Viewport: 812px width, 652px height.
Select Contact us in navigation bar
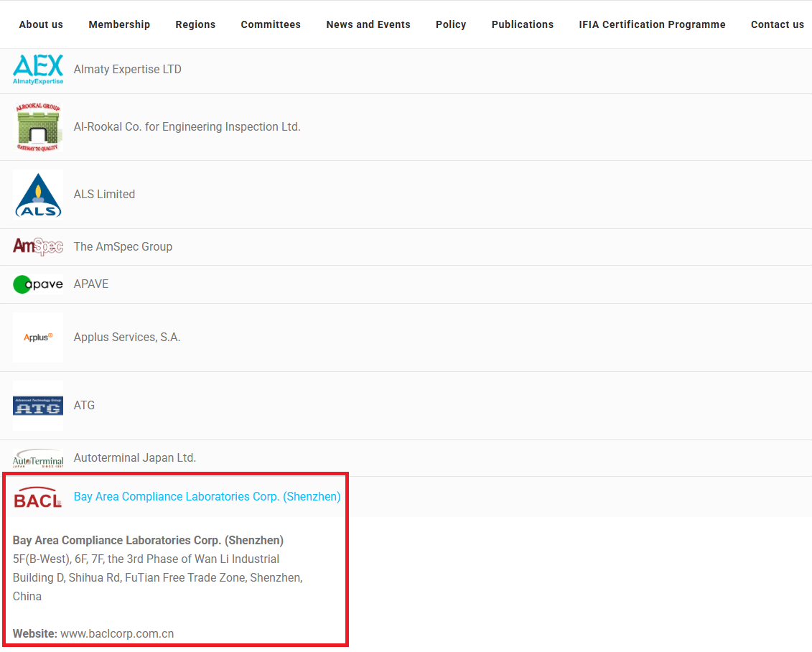[x=777, y=24]
